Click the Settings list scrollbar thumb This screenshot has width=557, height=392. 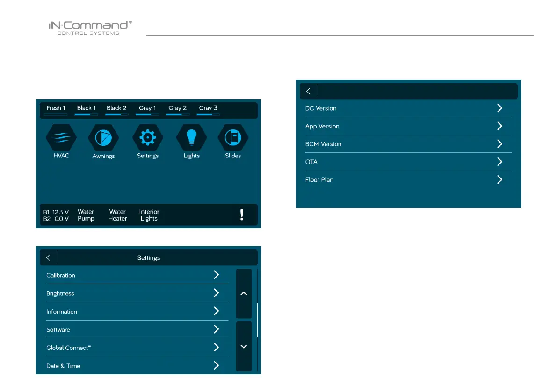pyautogui.click(x=257, y=320)
